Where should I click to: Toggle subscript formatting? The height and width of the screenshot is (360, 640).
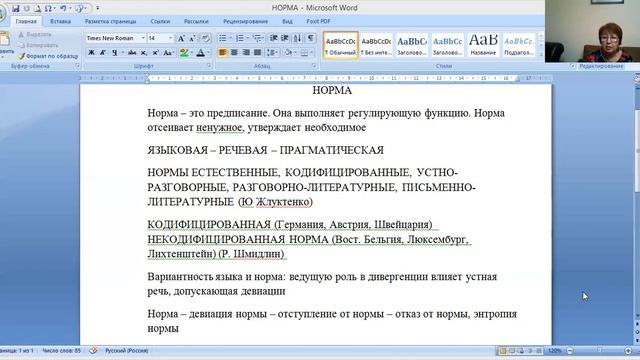[144, 52]
